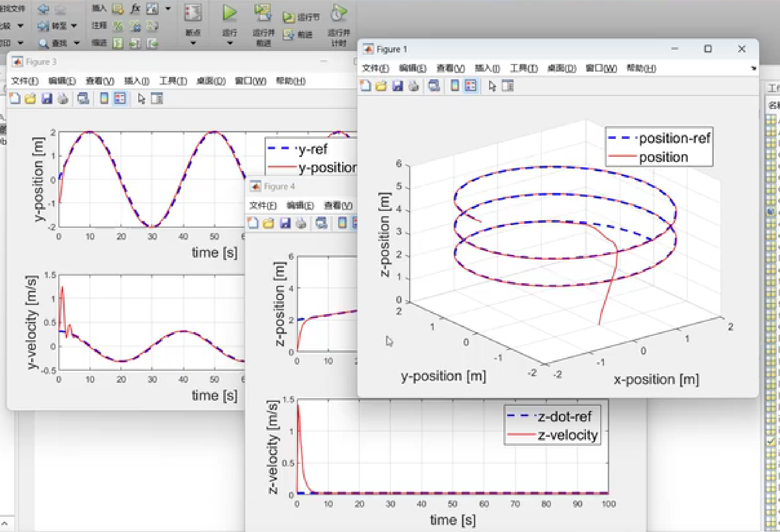Open 工具(T) menu in Figure 1
Screen dimensions: 780x532
point(524,69)
